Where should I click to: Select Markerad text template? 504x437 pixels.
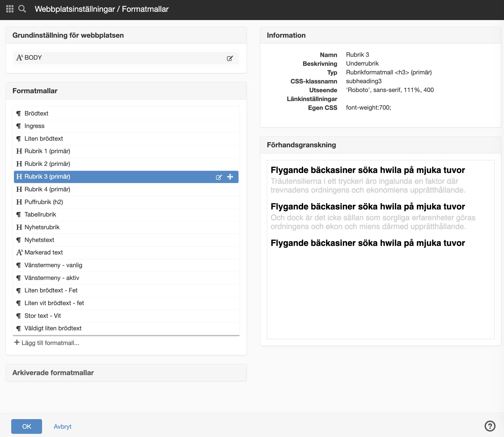(x=126, y=253)
